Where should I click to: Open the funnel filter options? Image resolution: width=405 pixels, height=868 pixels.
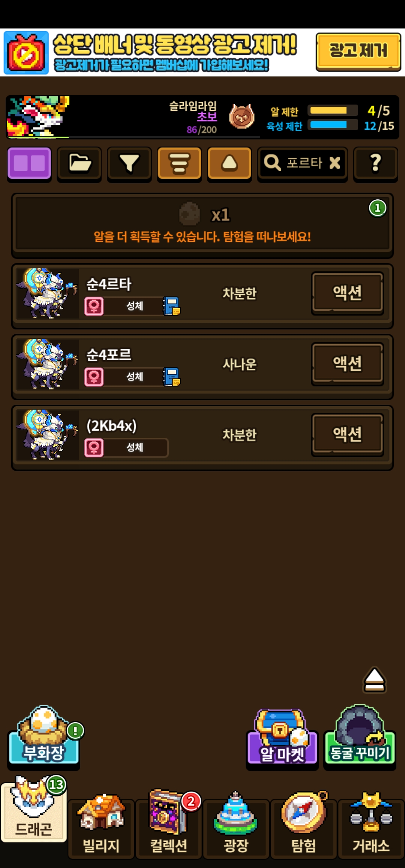[129, 164]
